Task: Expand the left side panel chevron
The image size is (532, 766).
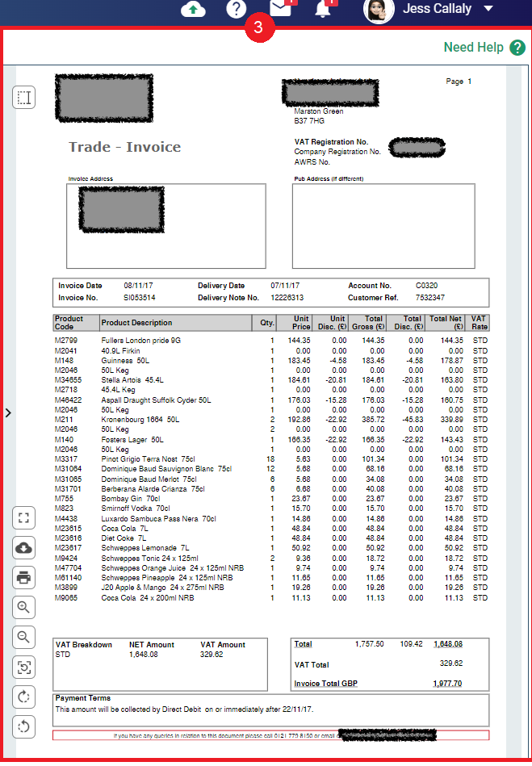Action: coord(8,412)
